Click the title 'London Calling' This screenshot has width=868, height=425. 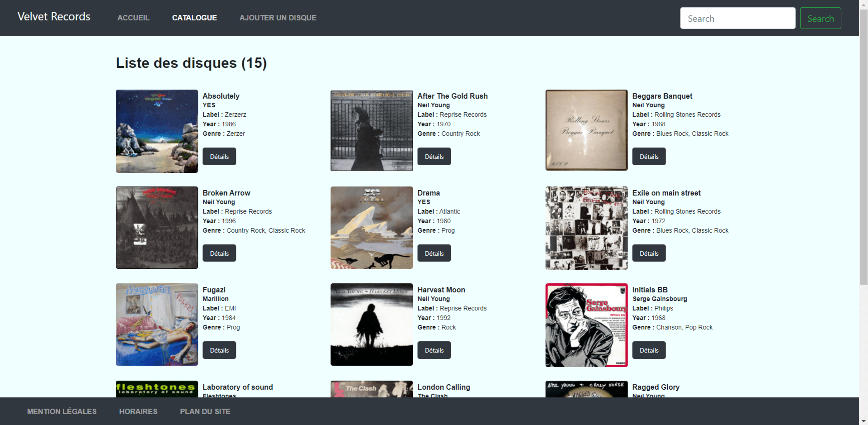coord(444,387)
